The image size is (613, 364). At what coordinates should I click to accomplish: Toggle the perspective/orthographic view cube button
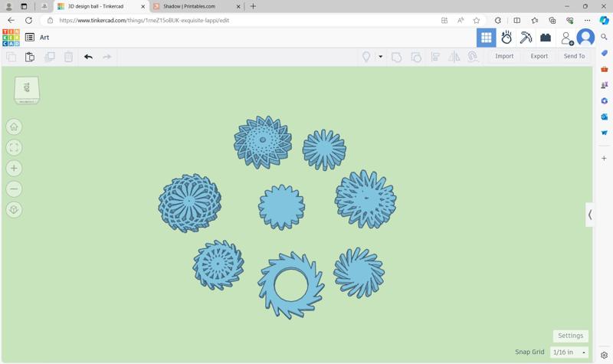[14, 209]
